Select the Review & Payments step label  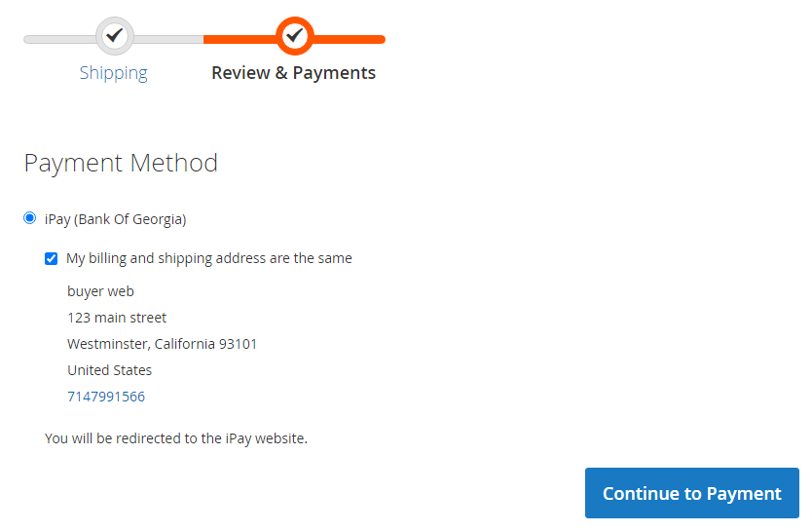(293, 73)
